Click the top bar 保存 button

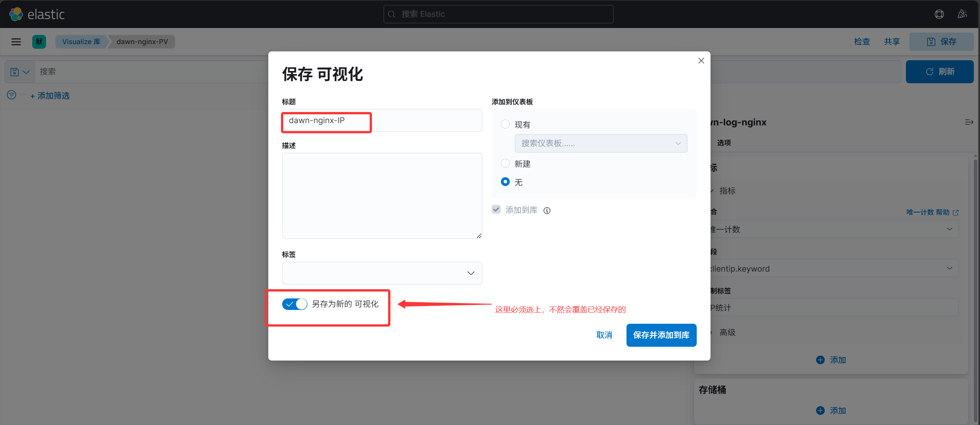pos(941,42)
